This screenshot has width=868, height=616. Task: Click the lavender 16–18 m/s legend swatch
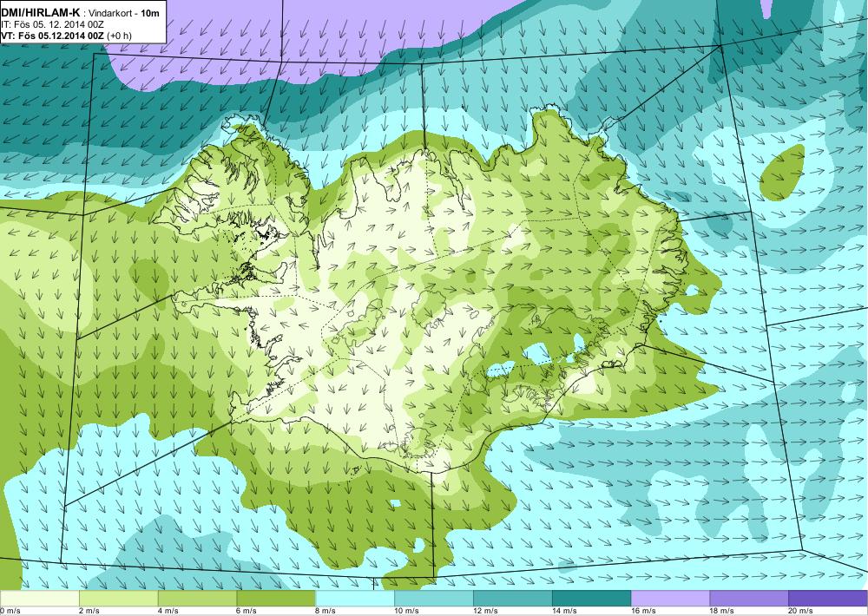670,599
